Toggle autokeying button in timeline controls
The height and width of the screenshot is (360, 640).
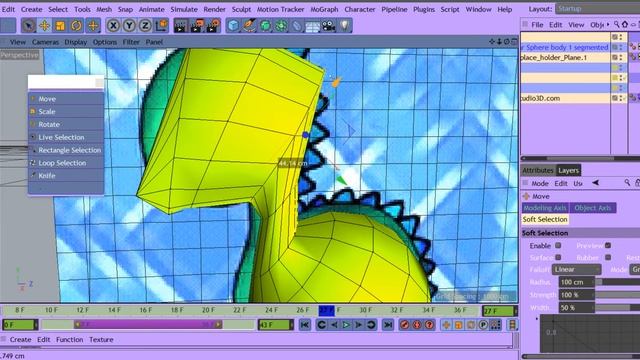(417, 325)
